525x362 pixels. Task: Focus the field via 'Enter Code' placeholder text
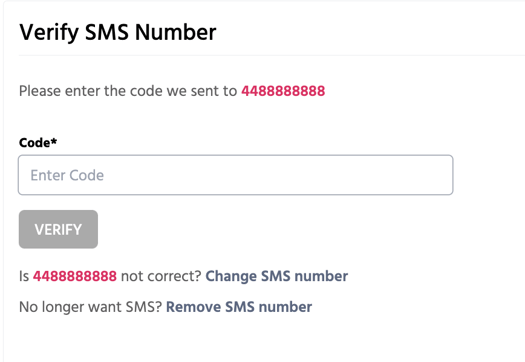(x=67, y=175)
